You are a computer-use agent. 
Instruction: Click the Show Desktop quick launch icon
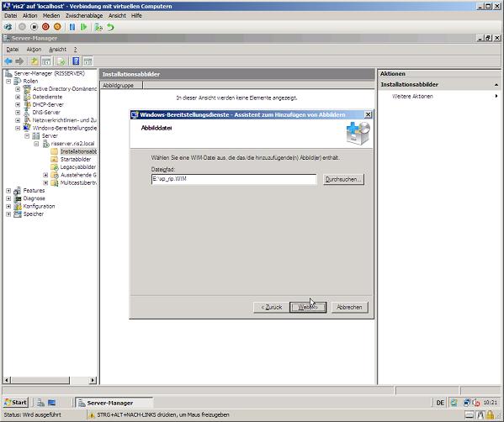tap(52, 403)
